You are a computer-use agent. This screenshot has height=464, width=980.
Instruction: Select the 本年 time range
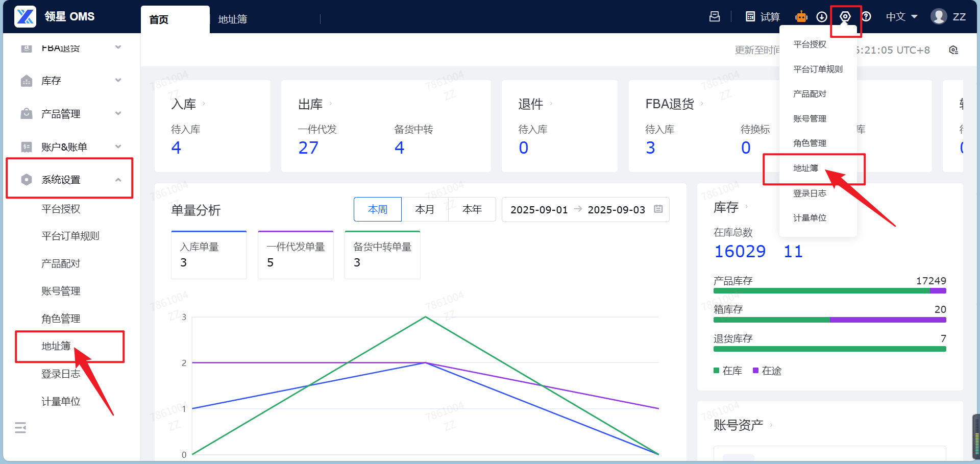[x=472, y=209]
